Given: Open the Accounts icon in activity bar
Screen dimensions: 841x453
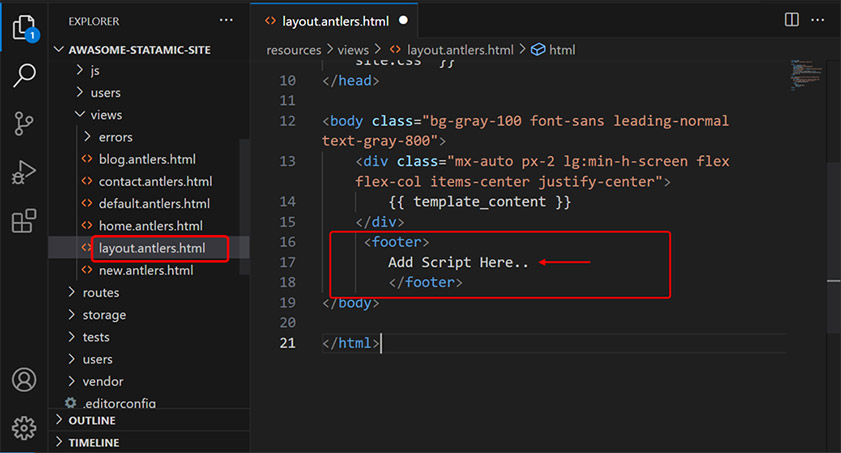Looking at the screenshot, I should point(24,380).
